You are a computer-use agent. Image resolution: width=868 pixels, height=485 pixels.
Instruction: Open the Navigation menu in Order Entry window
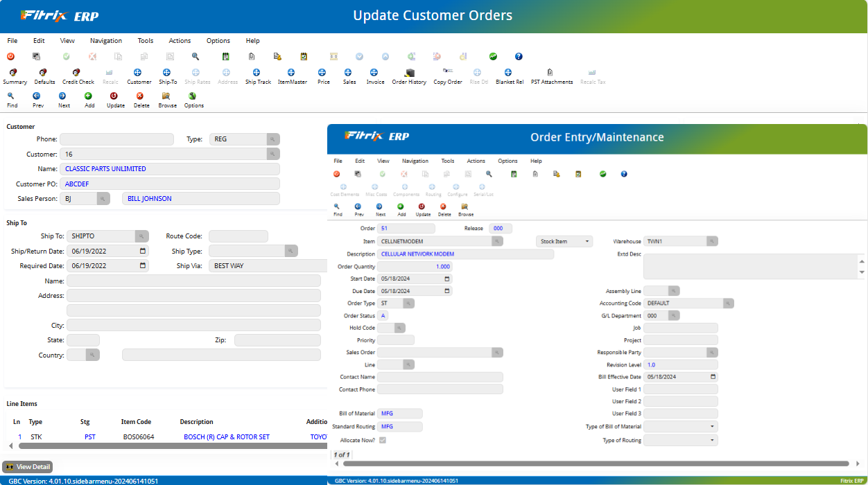(415, 161)
